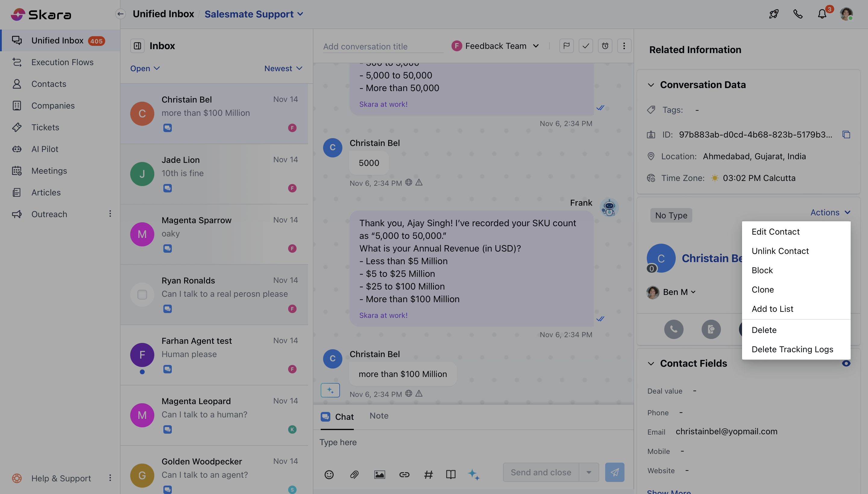868x494 pixels.
Task: Insert an image in the message composer
Action: point(379,475)
